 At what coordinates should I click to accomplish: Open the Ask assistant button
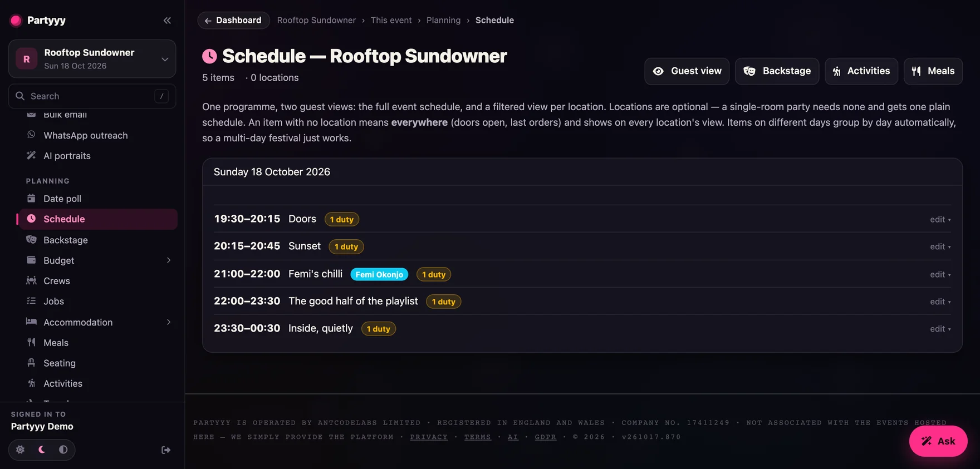938,441
